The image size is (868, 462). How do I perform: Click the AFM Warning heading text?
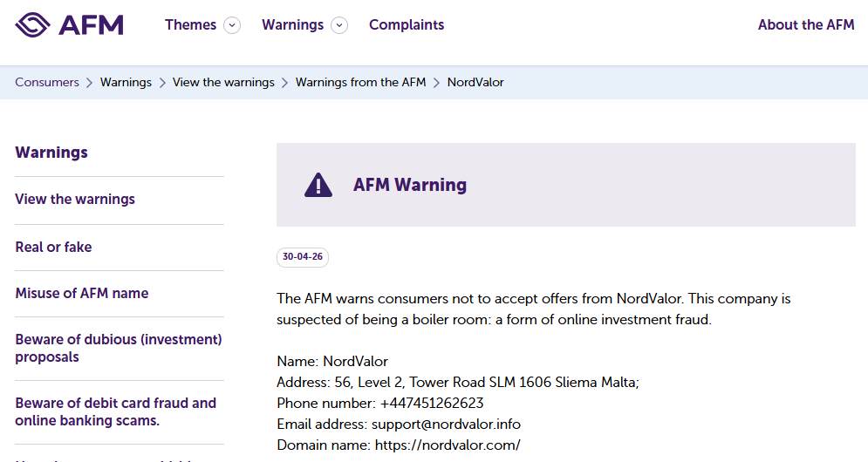pos(410,185)
